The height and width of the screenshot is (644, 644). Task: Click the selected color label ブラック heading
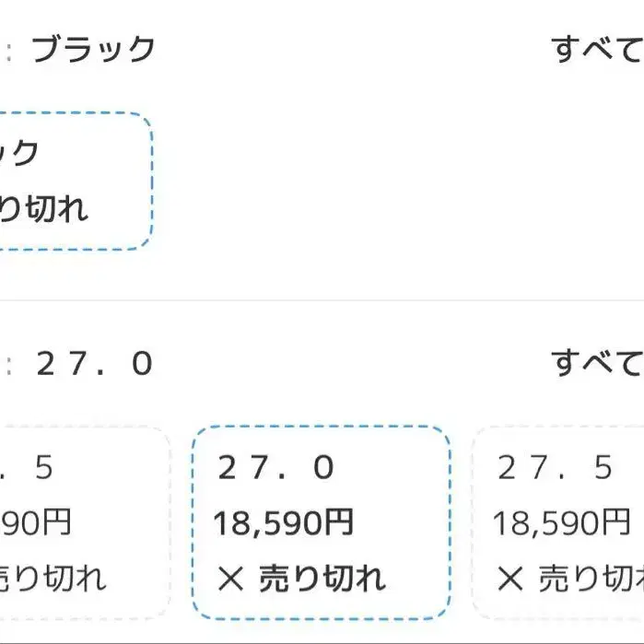94,50
